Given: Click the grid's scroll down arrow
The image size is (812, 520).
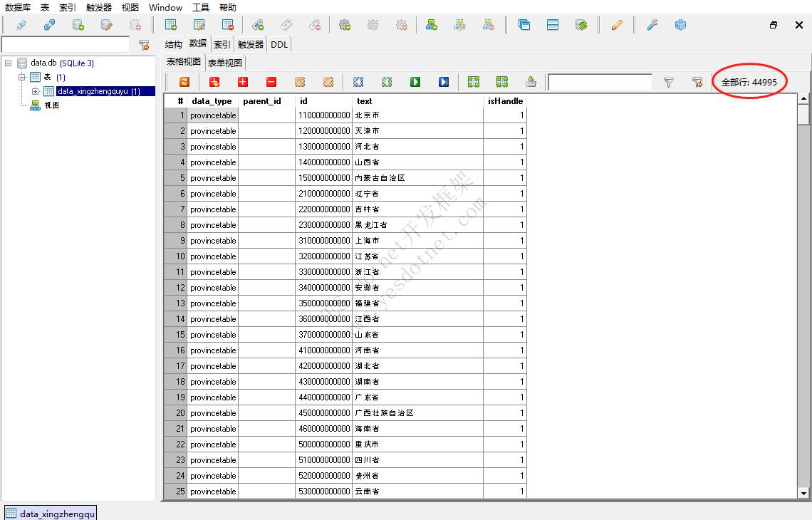Looking at the screenshot, I should click(803, 493).
